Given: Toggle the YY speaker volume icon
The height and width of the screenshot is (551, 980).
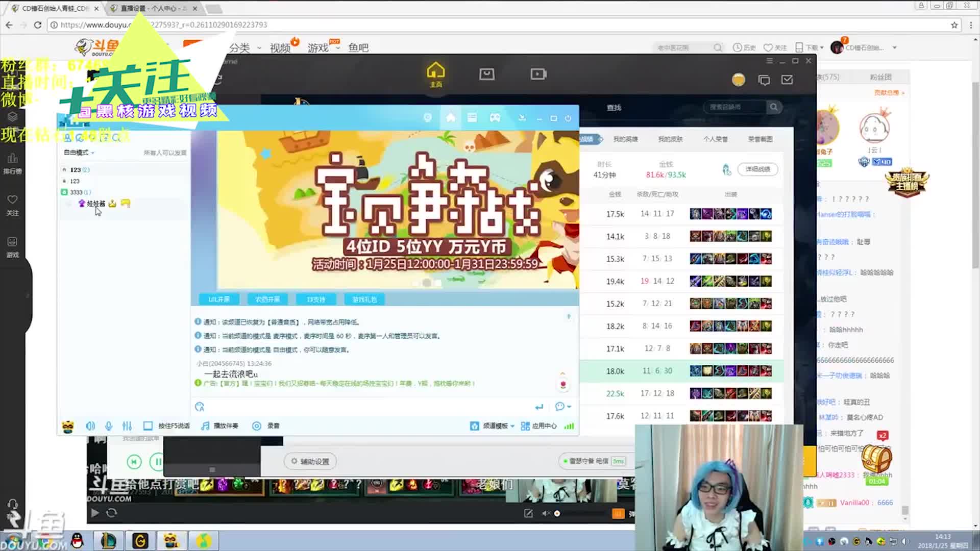Looking at the screenshot, I should pos(90,426).
